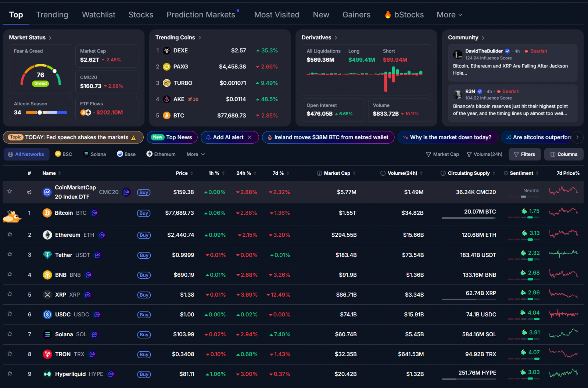Open the Market Cap filter dropdown
The height and width of the screenshot is (388, 588).
click(442, 154)
